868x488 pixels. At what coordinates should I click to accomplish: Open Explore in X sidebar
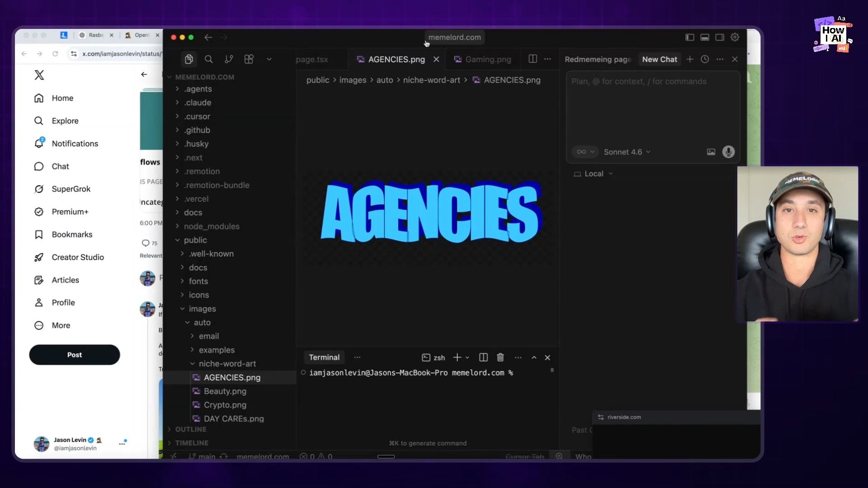[57, 121]
